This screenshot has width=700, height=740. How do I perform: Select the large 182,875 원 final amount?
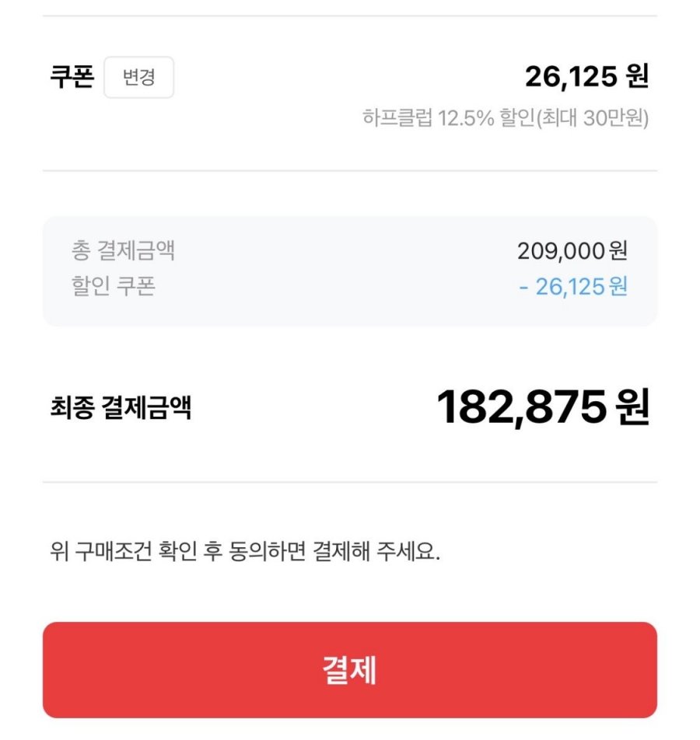pyautogui.click(x=542, y=407)
